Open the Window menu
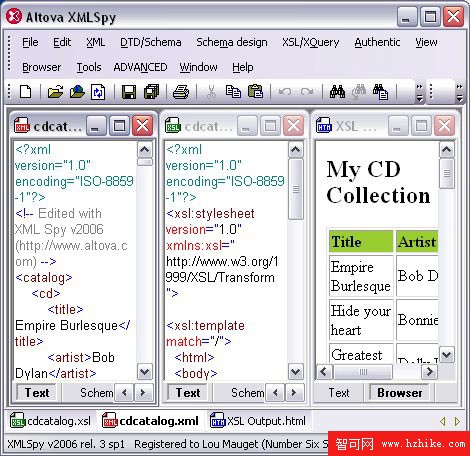 198,67
